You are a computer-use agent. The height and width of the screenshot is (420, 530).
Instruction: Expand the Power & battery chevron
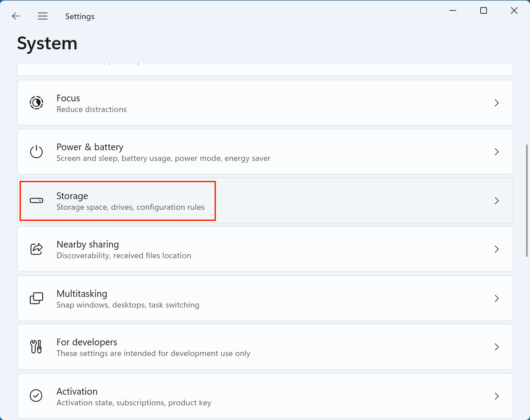tap(497, 152)
